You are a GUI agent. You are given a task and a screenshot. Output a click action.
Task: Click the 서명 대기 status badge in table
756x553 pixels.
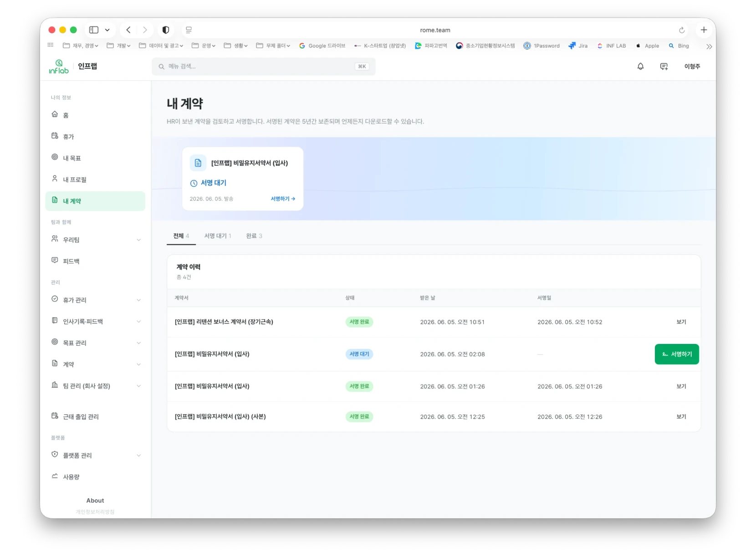tap(359, 354)
